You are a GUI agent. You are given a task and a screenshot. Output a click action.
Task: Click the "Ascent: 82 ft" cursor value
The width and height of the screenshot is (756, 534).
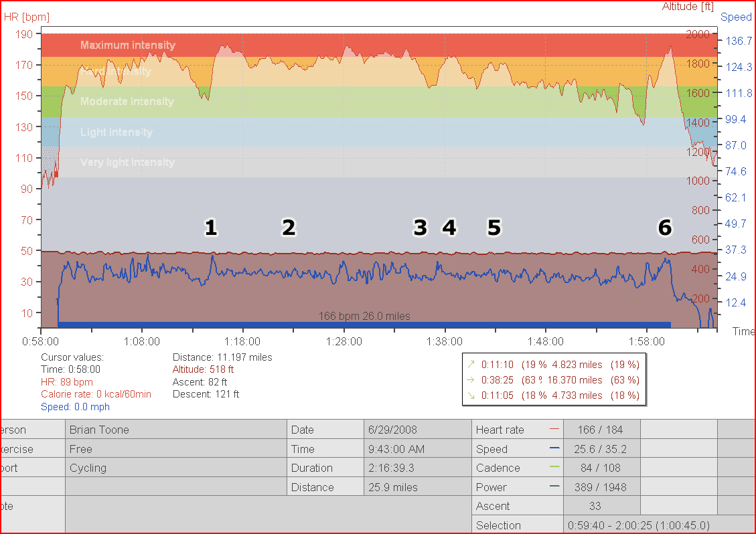pyautogui.click(x=200, y=381)
